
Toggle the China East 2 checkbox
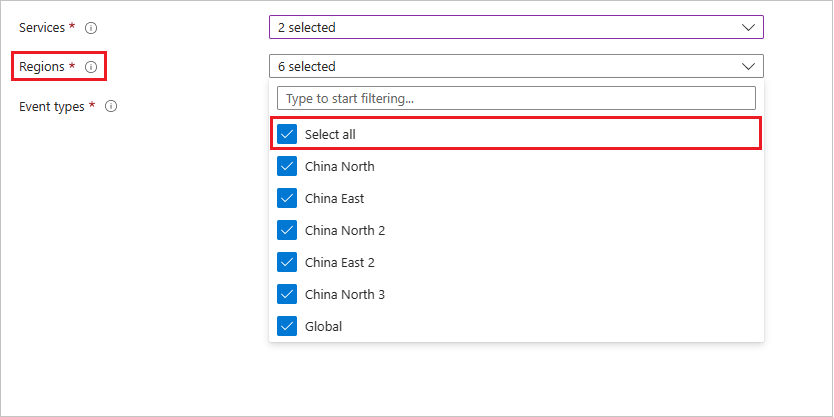click(x=288, y=262)
